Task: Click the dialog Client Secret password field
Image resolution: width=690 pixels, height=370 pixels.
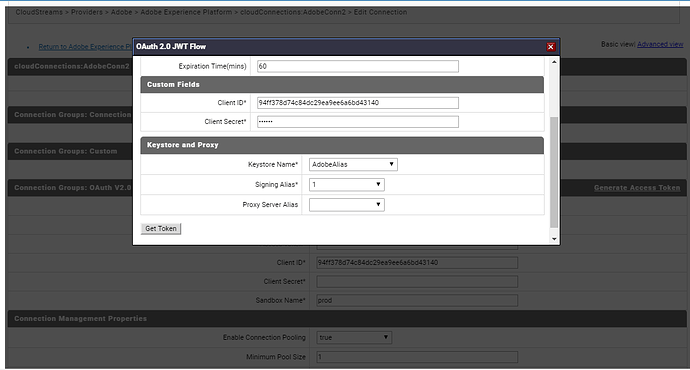Action: 358,121
